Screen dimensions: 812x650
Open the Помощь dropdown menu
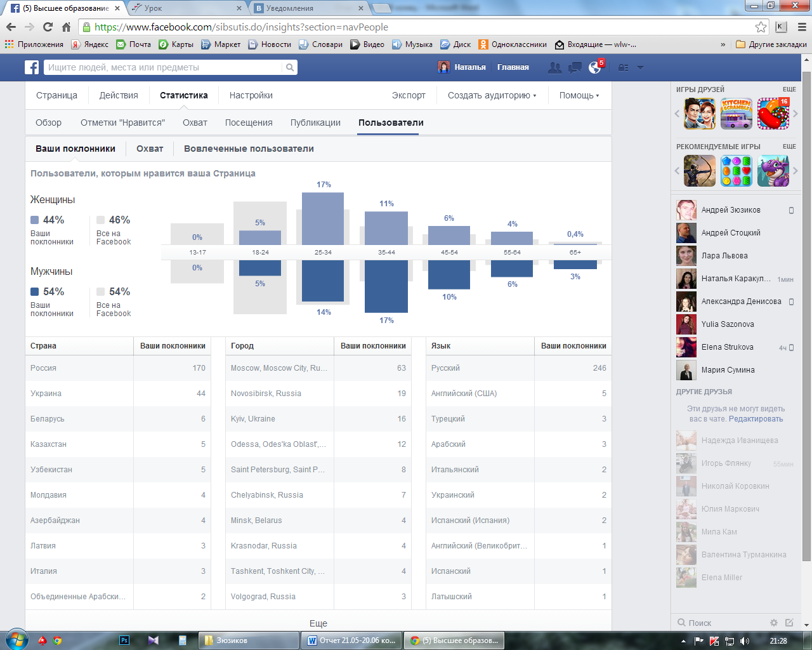[579, 95]
